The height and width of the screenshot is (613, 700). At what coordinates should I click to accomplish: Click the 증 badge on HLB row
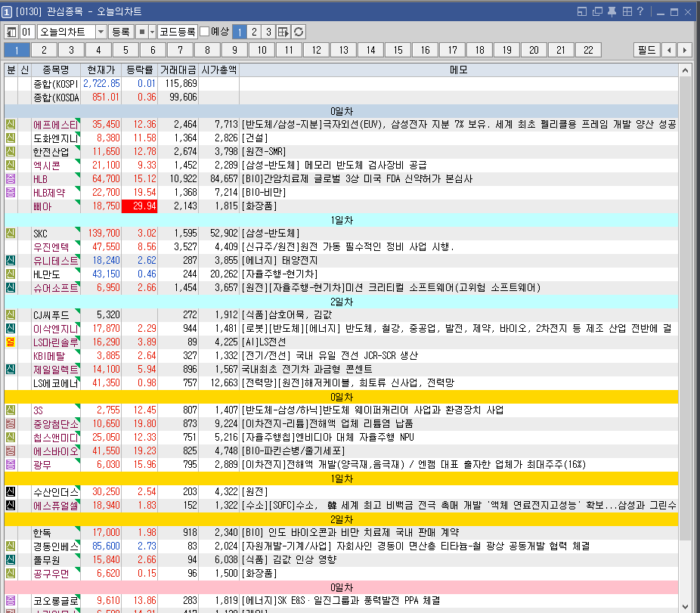[x=11, y=179]
